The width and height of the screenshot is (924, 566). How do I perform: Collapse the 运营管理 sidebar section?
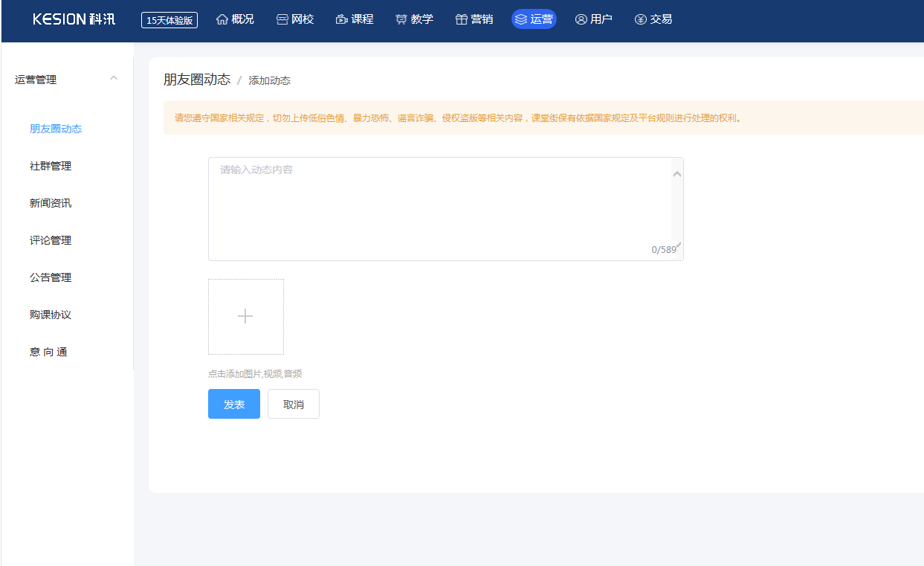(114, 79)
